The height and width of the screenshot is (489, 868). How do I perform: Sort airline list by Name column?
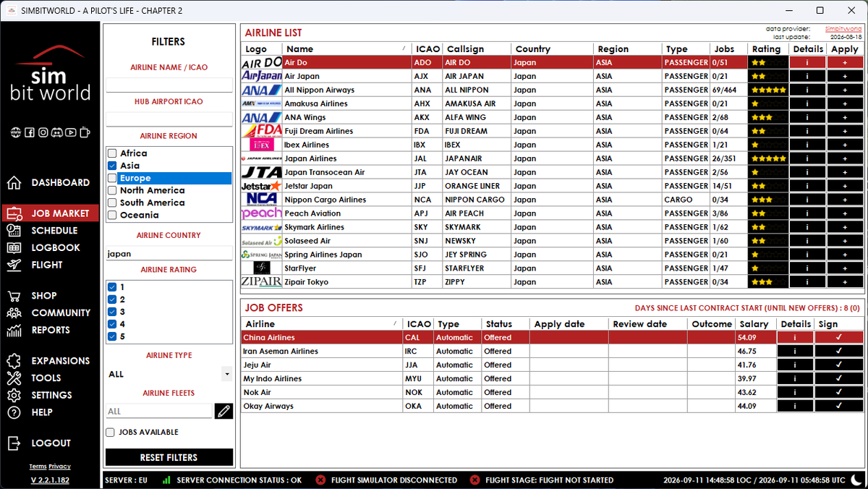tap(347, 49)
